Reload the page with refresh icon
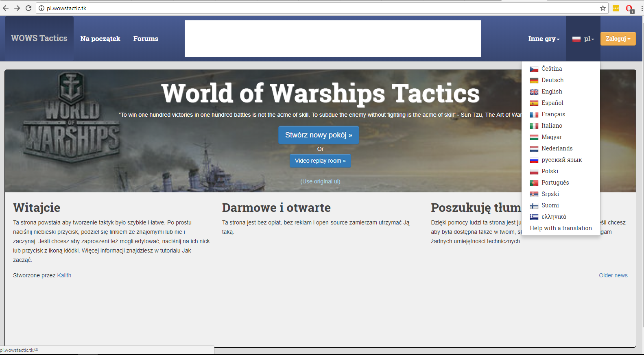Image resolution: width=644 pixels, height=355 pixels. coord(28,8)
